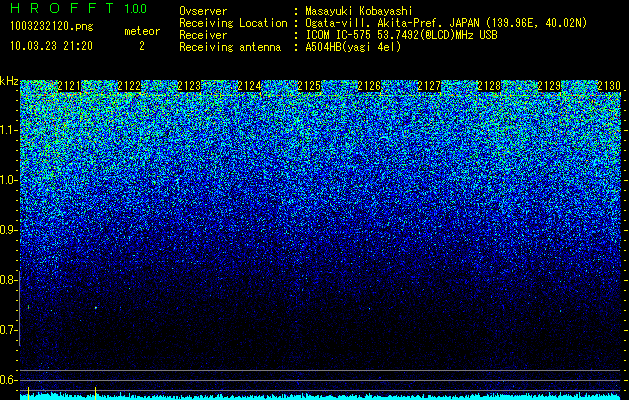Select the A504HB(yagi 4el) antenna text
The width and height of the screenshot is (629, 400).
(x=353, y=47)
